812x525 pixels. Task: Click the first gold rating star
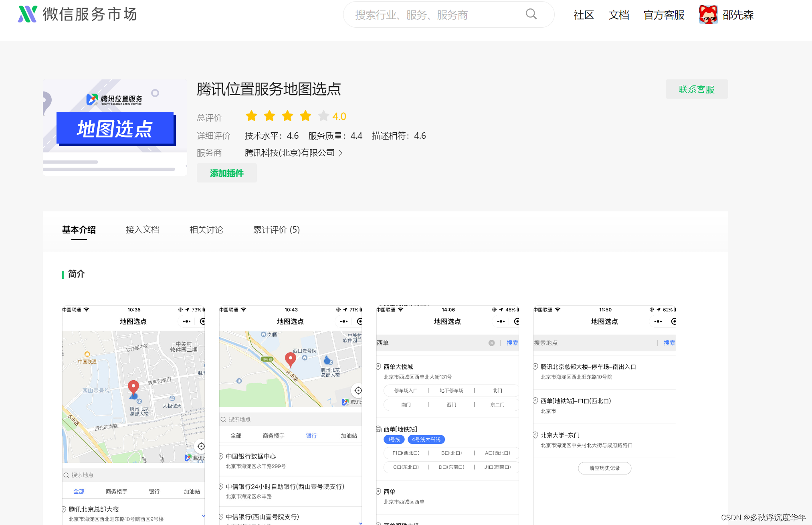click(x=251, y=116)
